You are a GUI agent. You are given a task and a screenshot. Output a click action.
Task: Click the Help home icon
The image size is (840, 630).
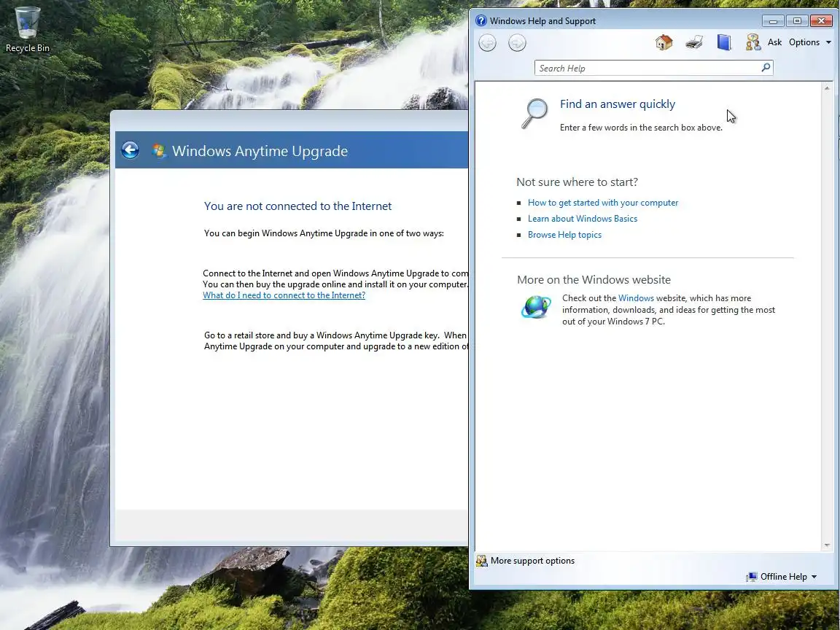[664, 42]
